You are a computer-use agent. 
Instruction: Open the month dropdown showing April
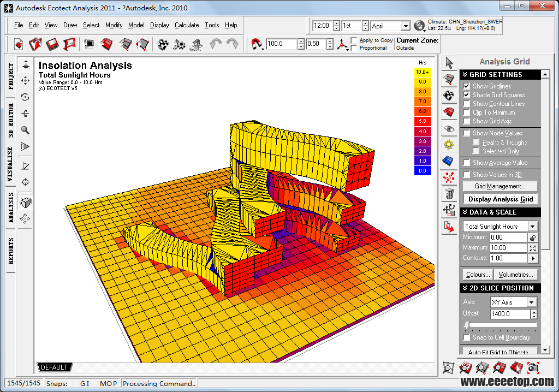click(x=406, y=26)
